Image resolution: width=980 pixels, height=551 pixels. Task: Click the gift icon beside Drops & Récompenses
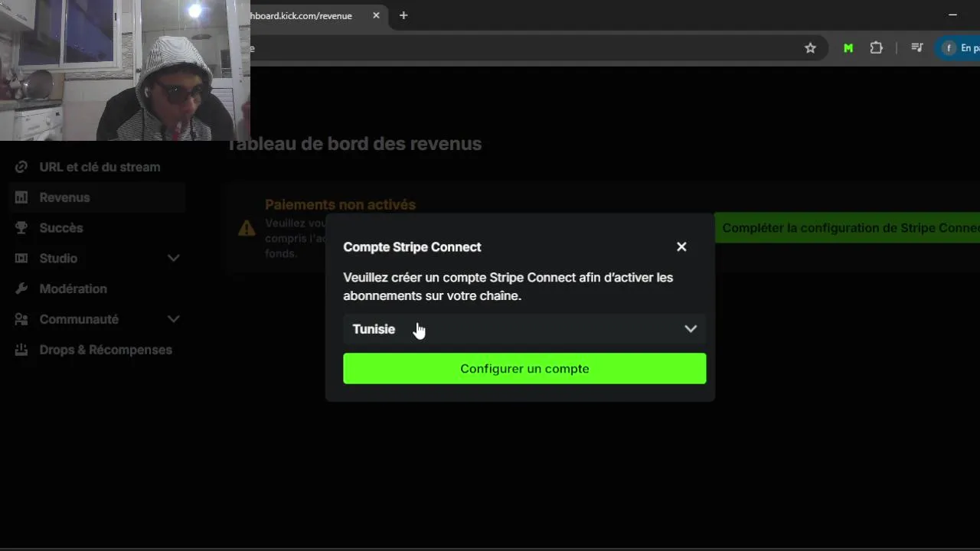click(21, 350)
